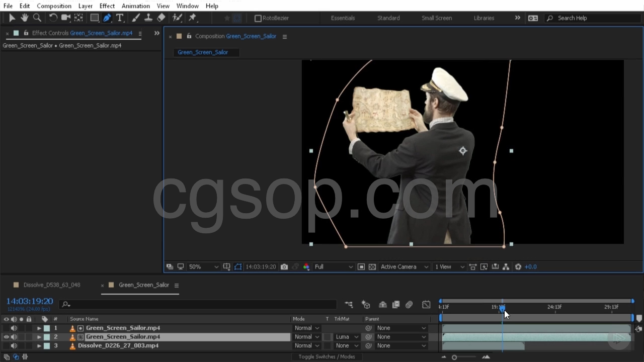The width and height of the screenshot is (644, 362).
Task: Select the Puppet Pin tool
Action: 192,18
